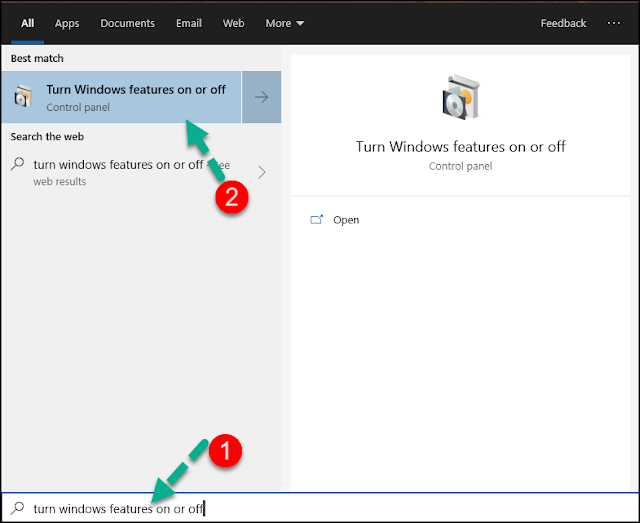
Task: Click the Best match heading
Action: point(37,58)
